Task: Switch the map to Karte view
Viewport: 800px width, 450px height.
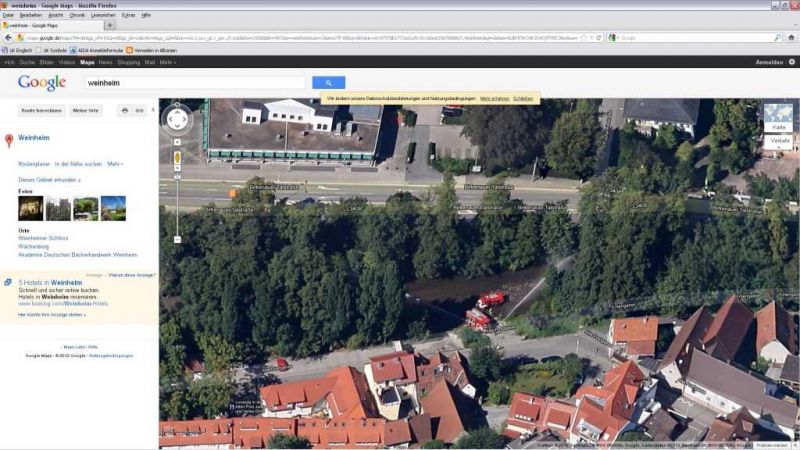Action: [x=778, y=127]
